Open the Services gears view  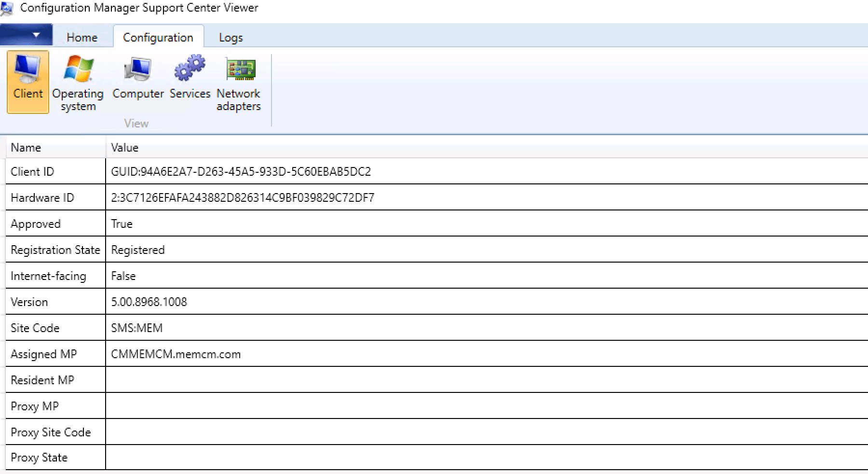(190, 77)
